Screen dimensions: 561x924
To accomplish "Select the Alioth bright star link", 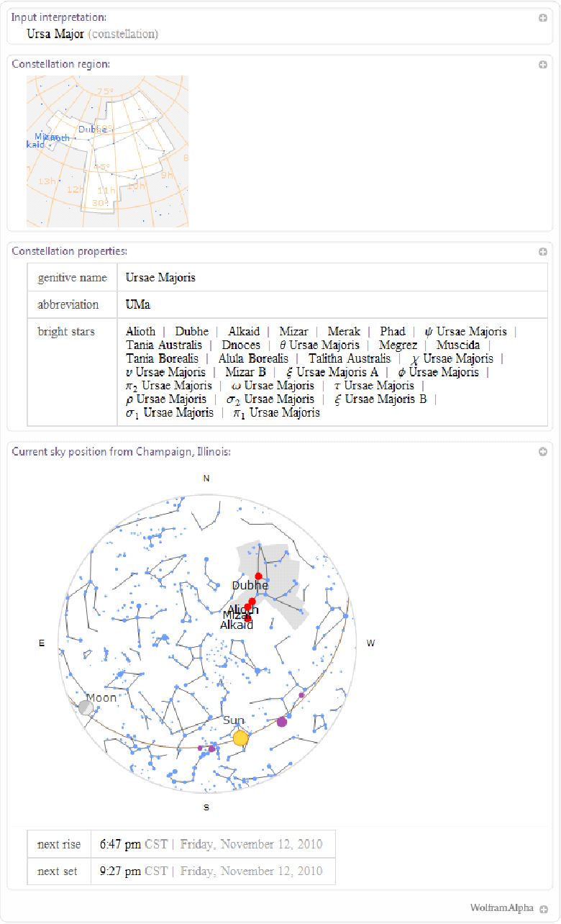I will pos(140,332).
